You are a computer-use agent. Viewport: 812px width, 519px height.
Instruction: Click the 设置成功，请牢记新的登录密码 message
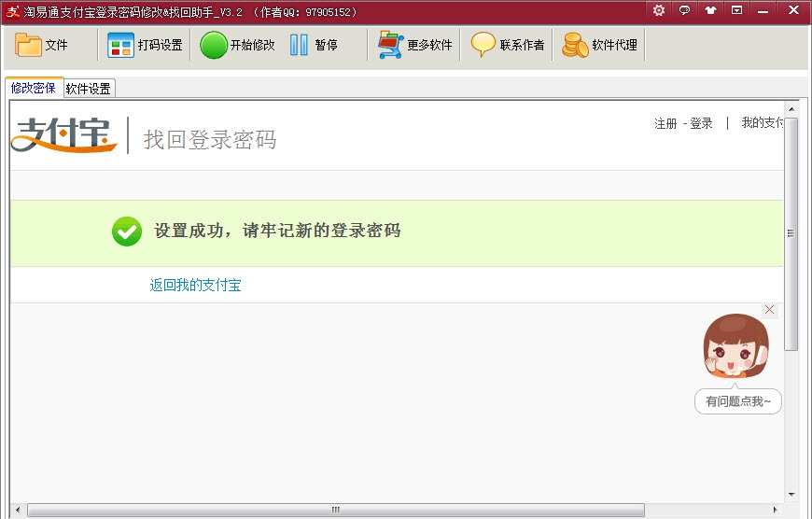click(x=277, y=231)
